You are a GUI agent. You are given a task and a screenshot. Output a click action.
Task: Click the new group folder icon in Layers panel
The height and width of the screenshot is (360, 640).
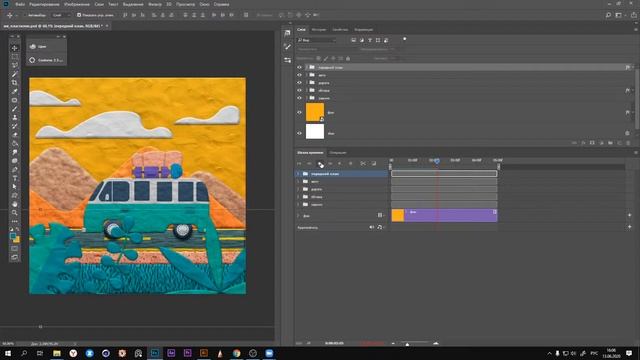610,143
